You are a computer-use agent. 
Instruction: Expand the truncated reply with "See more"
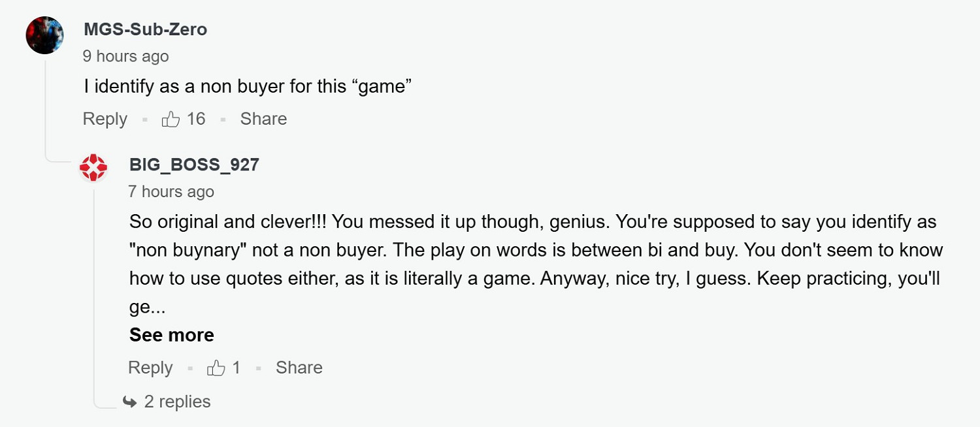pos(171,335)
